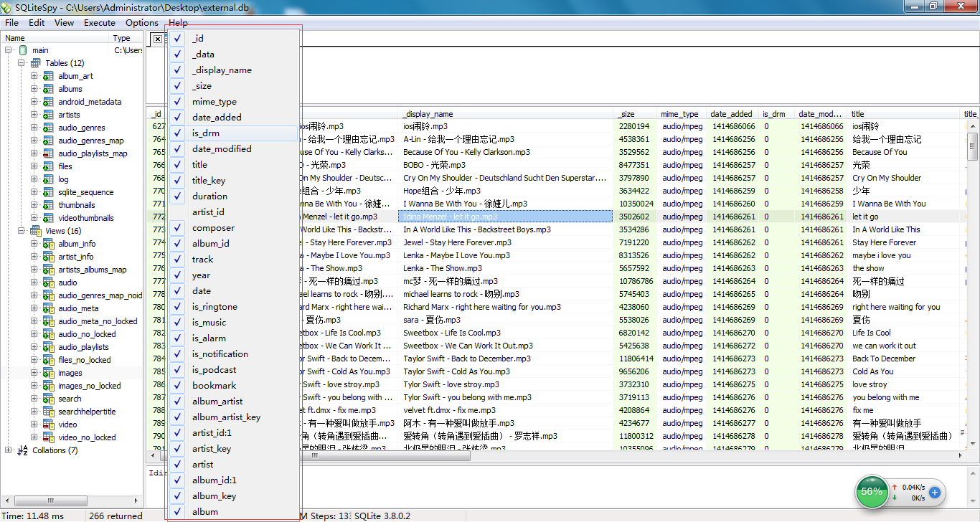The image size is (980, 522).
Task: Click the SQLiteSpy title bar app icon
Action: 7,6
